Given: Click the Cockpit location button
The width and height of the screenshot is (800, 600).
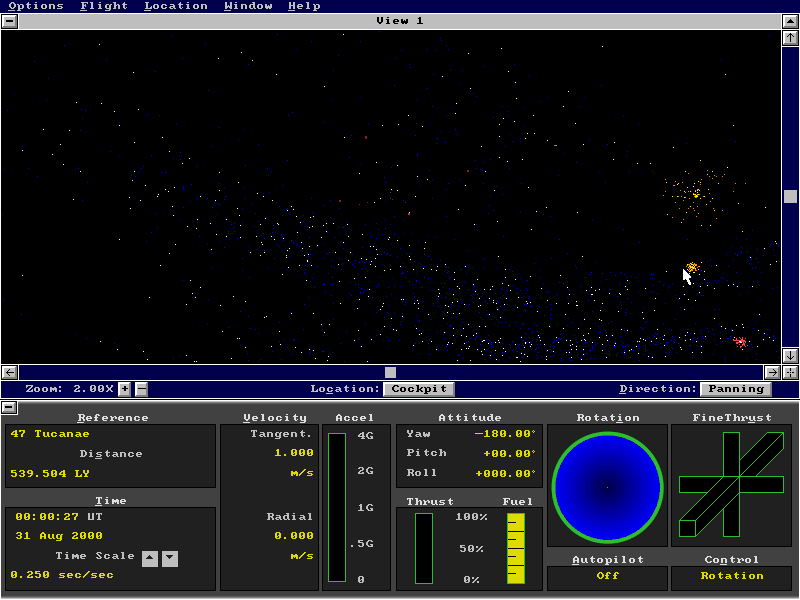Looking at the screenshot, I should click(419, 389).
